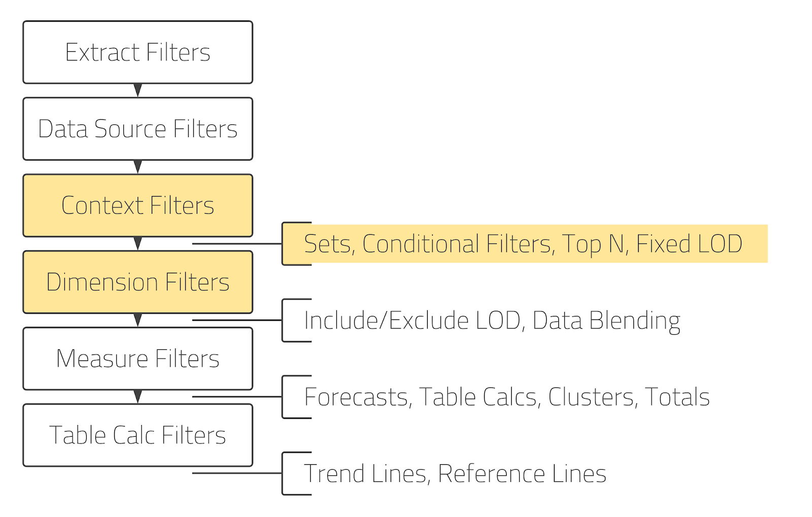Click the Extract Filters box

click(138, 52)
